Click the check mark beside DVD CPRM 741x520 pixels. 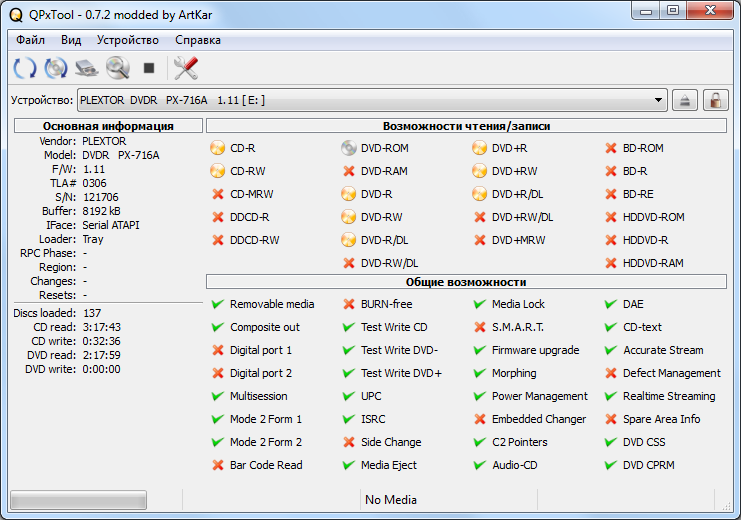pos(611,465)
